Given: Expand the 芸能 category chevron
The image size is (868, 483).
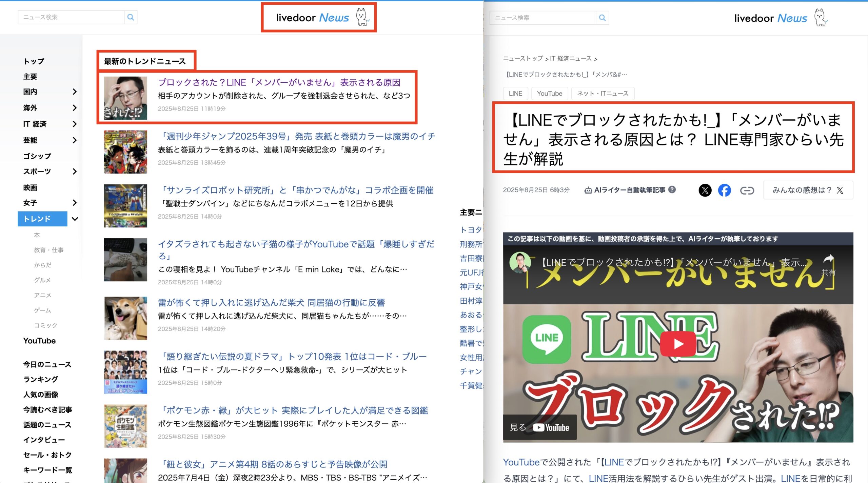Looking at the screenshot, I should [x=75, y=140].
